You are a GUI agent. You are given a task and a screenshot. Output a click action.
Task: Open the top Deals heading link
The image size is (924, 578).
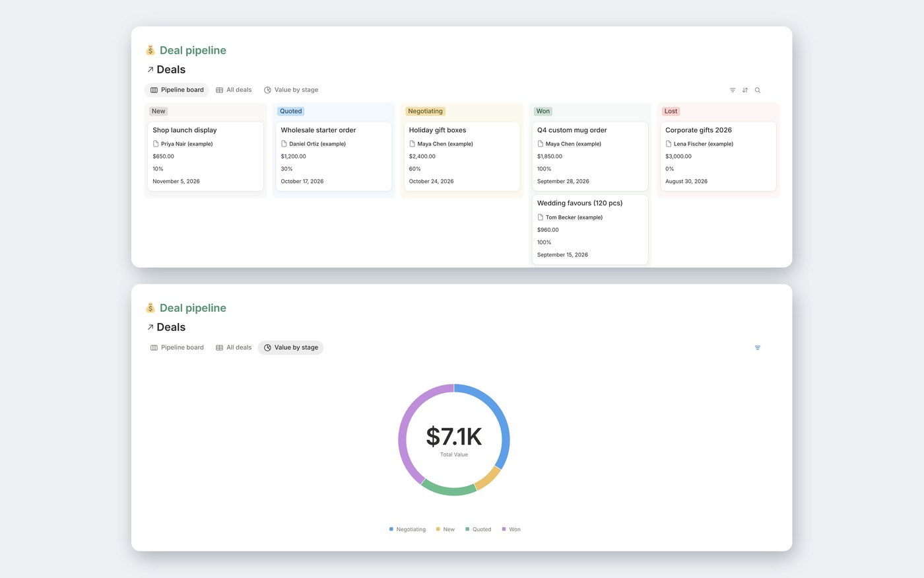(x=171, y=69)
